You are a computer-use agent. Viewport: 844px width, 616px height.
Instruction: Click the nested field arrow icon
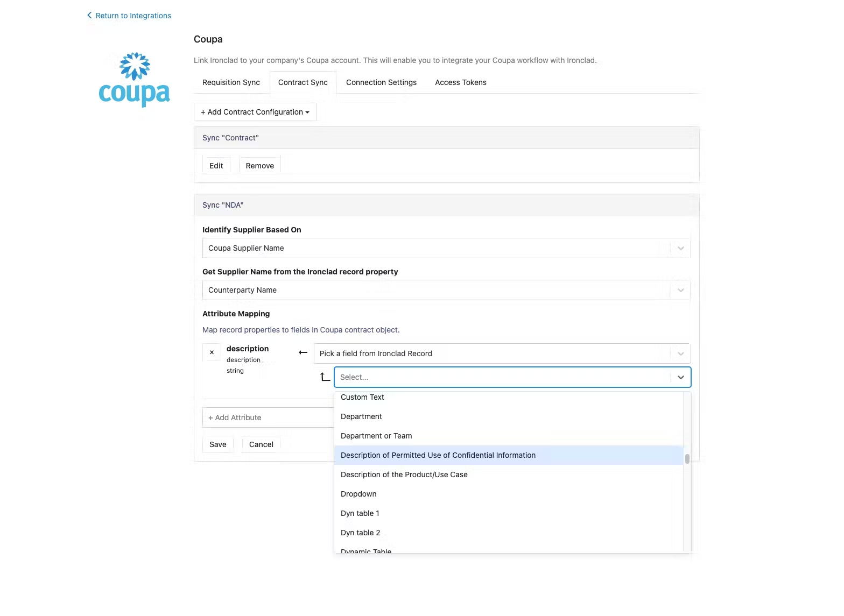point(325,377)
